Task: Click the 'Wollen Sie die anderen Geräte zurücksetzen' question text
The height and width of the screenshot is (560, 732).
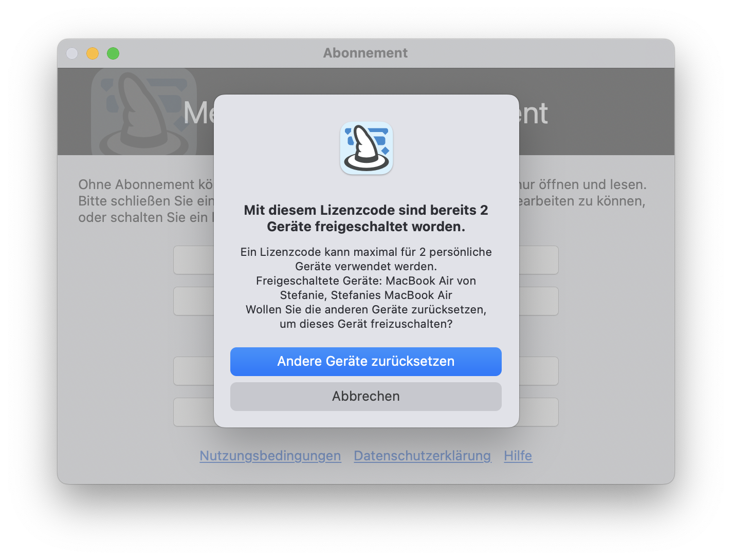Action: pos(366,316)
